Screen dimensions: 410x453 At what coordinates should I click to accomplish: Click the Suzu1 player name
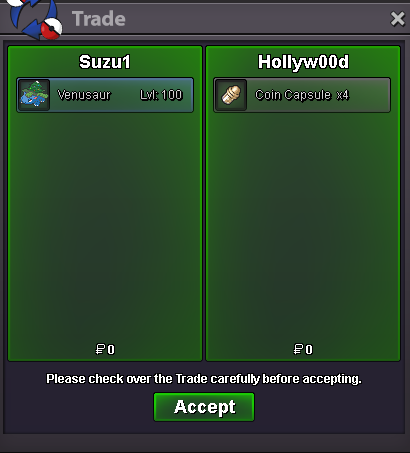click(x=105, y=62)
